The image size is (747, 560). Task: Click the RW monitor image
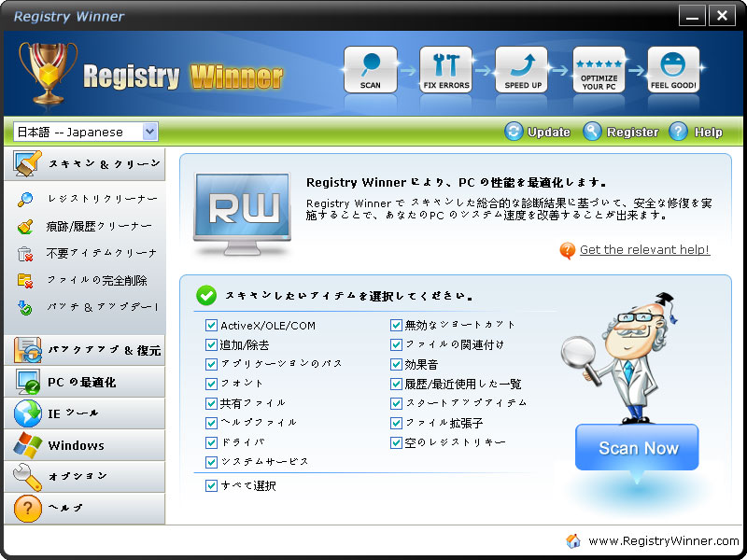tap(242, 215)
